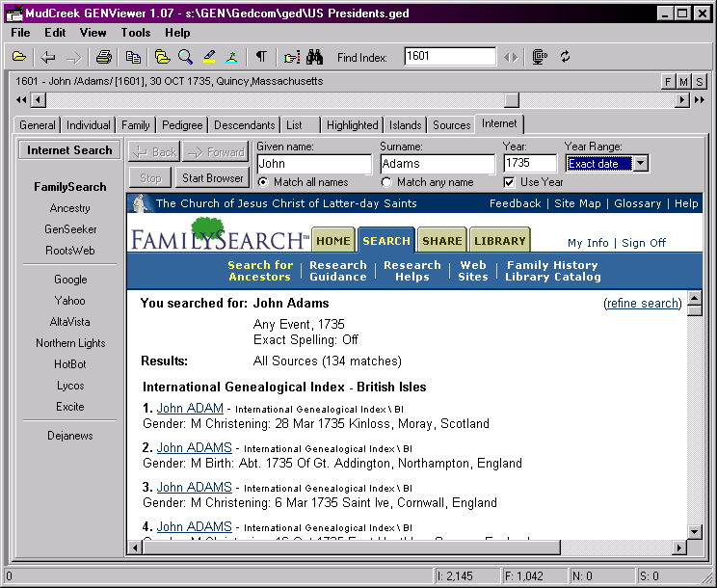Select Ancestry in the search site list
This screenshot has height=588, width=717.
click(70, 208)
